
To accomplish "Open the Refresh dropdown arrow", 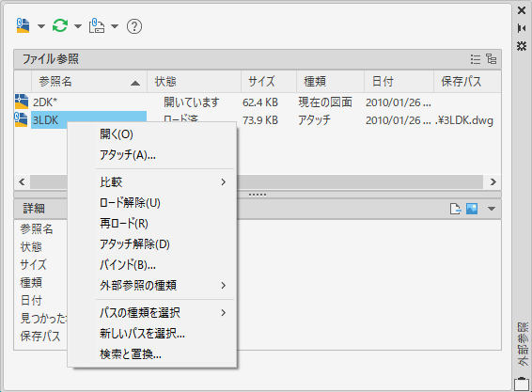I will tap(78, 26).
